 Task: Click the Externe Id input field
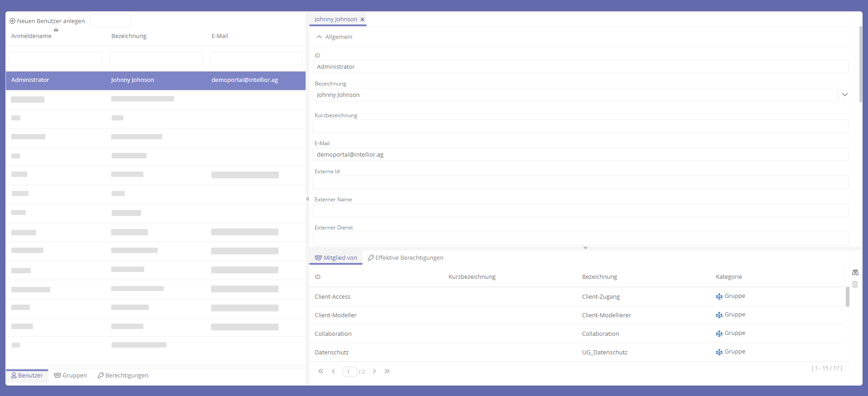tap(580, 182)
